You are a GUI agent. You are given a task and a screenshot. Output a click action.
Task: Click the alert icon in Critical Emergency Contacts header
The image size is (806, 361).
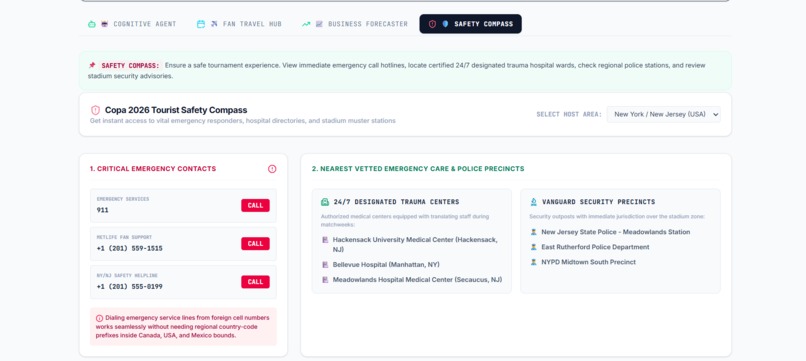point(272,169)
